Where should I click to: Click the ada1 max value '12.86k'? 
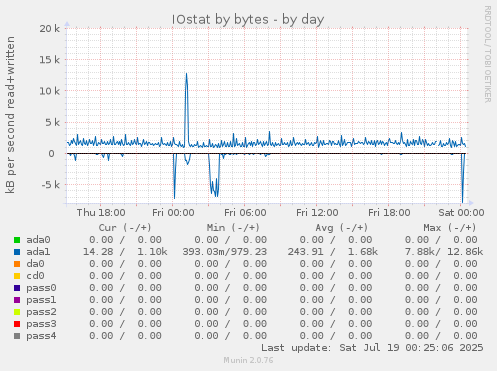click(x=465, y=252)
